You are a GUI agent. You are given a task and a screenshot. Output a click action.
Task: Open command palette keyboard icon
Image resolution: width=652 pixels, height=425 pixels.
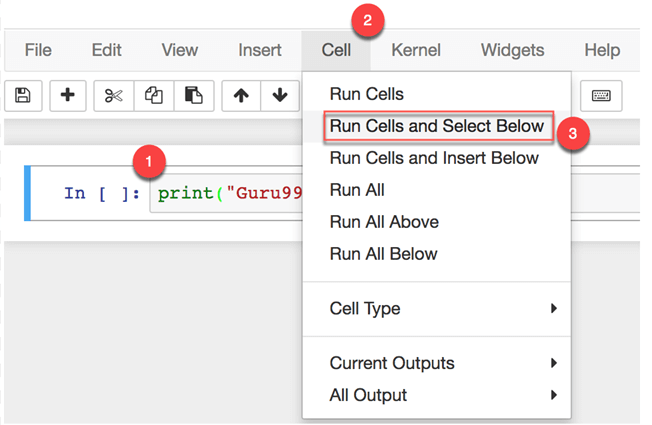(x=601, y=95)
